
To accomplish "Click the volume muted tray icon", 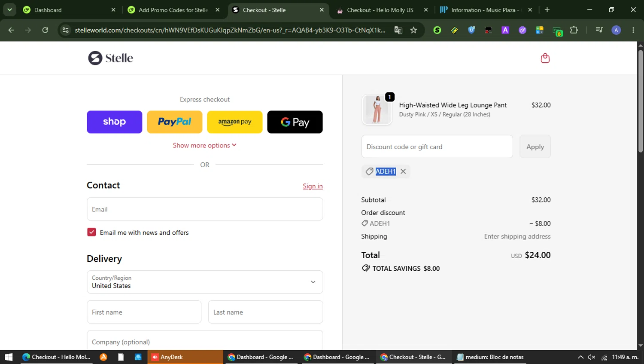I will click(x=592, y=357).
